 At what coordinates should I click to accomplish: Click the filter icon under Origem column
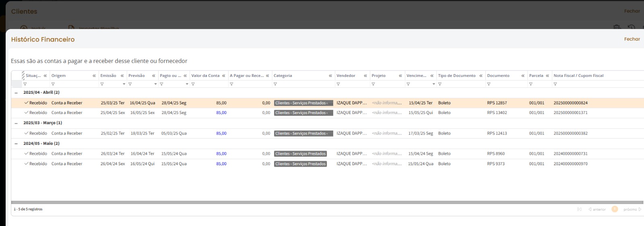tap(53, 84)
